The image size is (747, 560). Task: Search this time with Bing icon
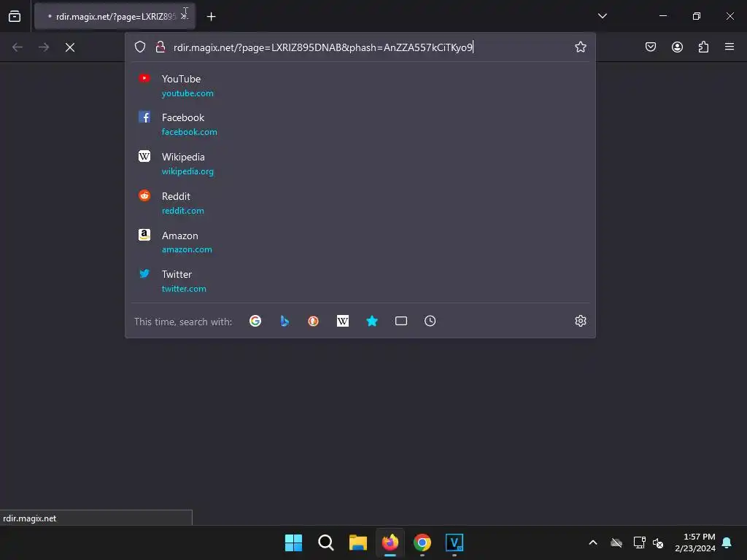(285, 321)
